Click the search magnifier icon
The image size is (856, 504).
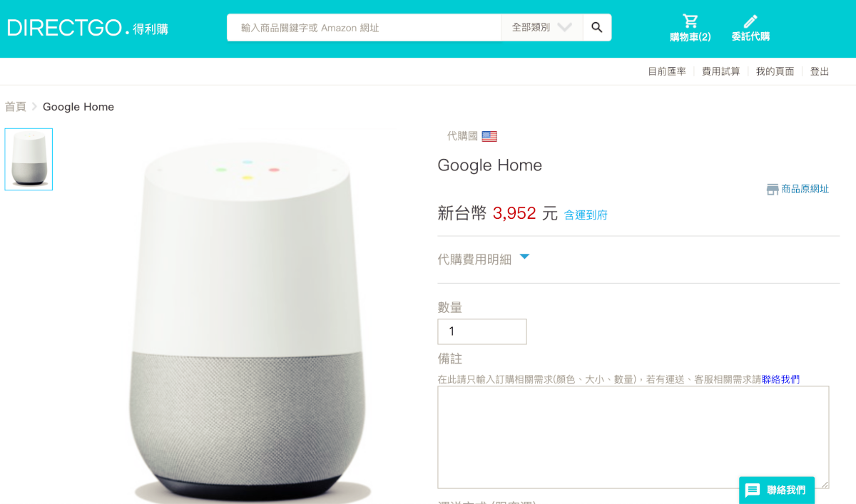coord(597,28)
